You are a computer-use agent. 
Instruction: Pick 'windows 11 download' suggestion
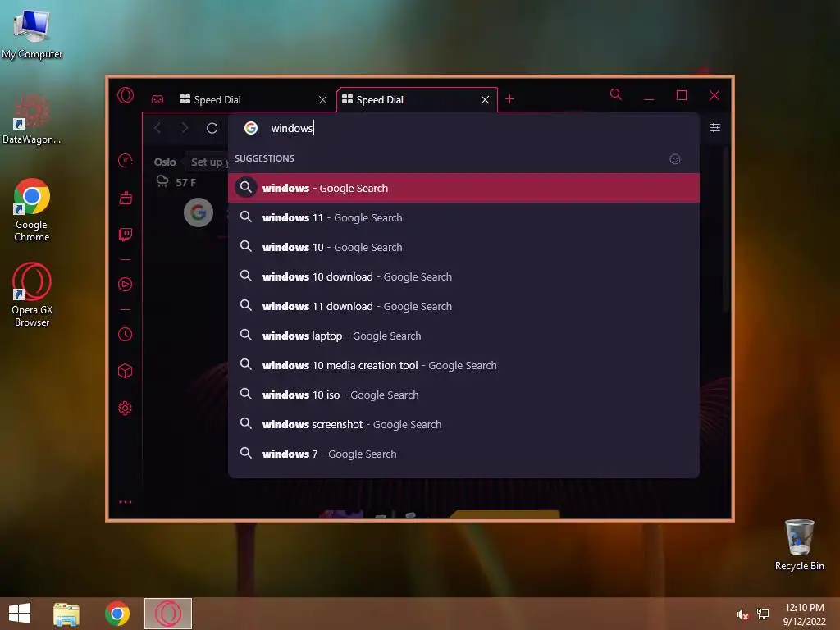pos(464,306)
